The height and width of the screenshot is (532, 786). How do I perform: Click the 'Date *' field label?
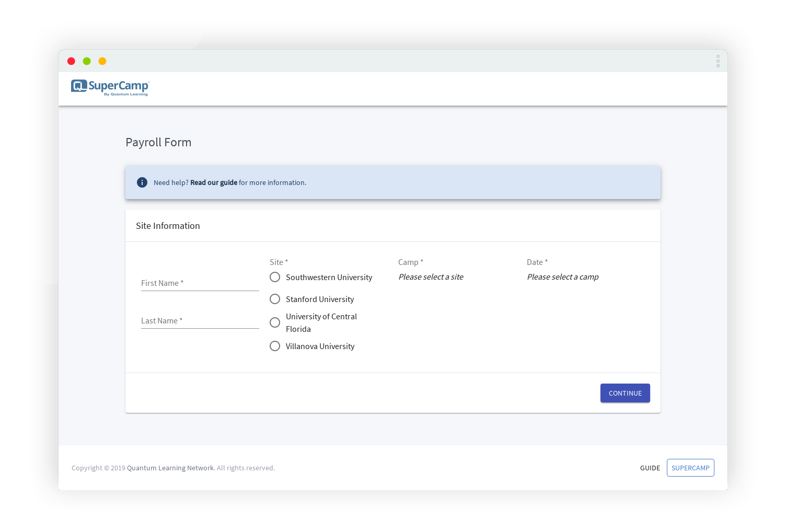click(537, 262)
